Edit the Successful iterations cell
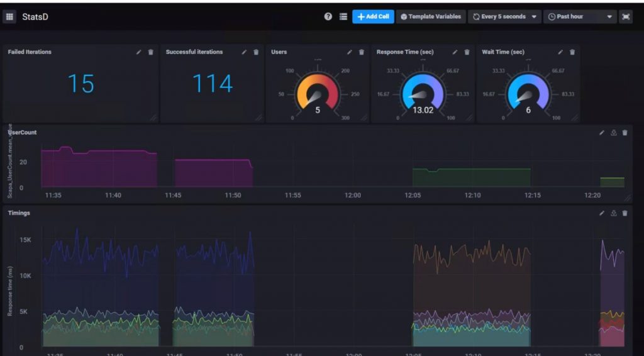This screenshot has width=644, height=356. tap(244, 52)
